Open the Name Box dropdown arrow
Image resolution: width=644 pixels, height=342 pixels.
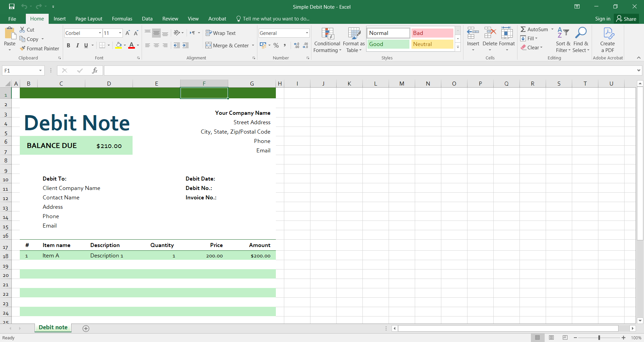pos(40,70)
